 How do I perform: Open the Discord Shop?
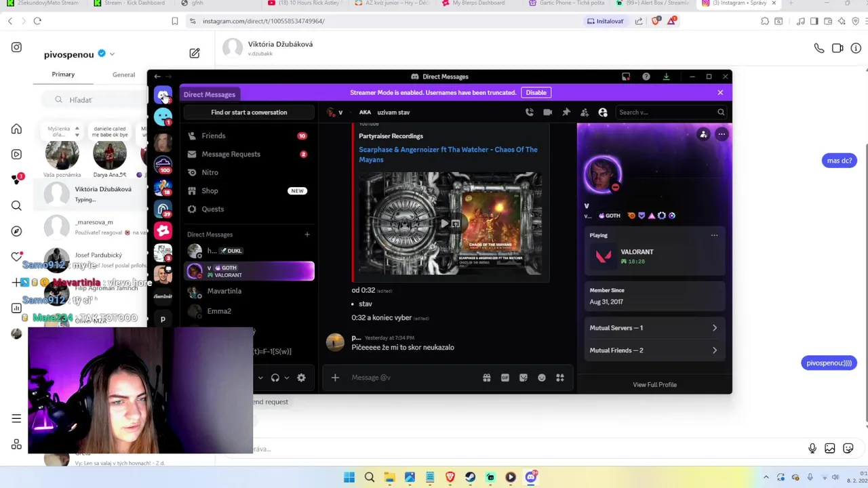[249, 190]
